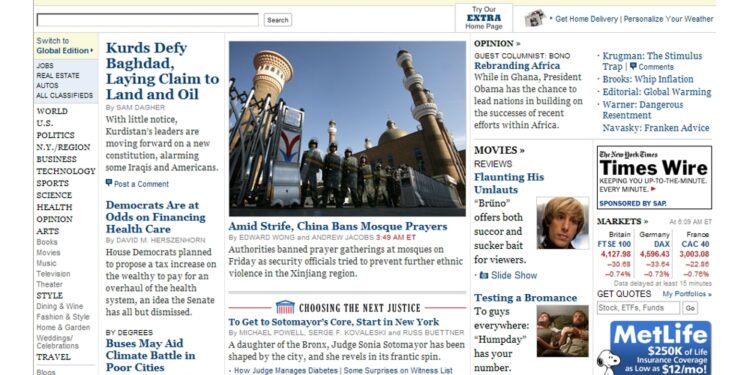Open the AUTOS link
Screen dimensions: 750x375
47,85
